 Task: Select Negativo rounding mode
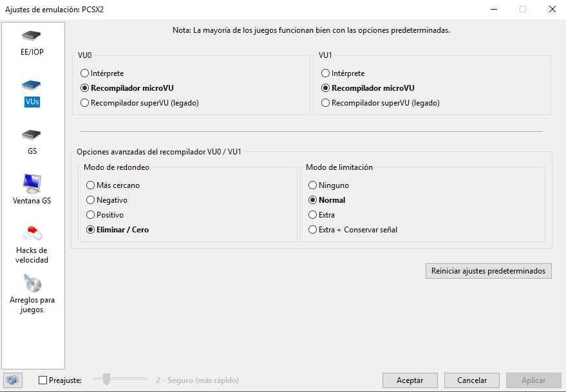[91, 200]
